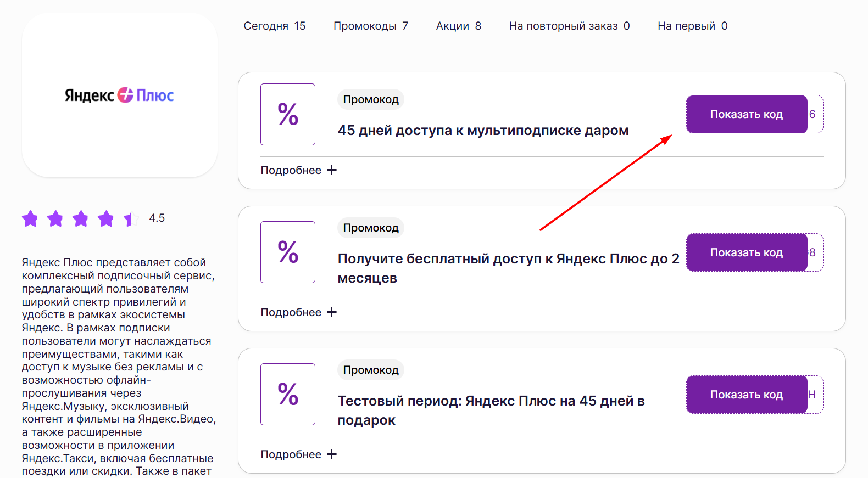Screen dimensions: 868x478
Task: Expand Подробнее under 45 дней доступа offer
Action: pos(299,170)
